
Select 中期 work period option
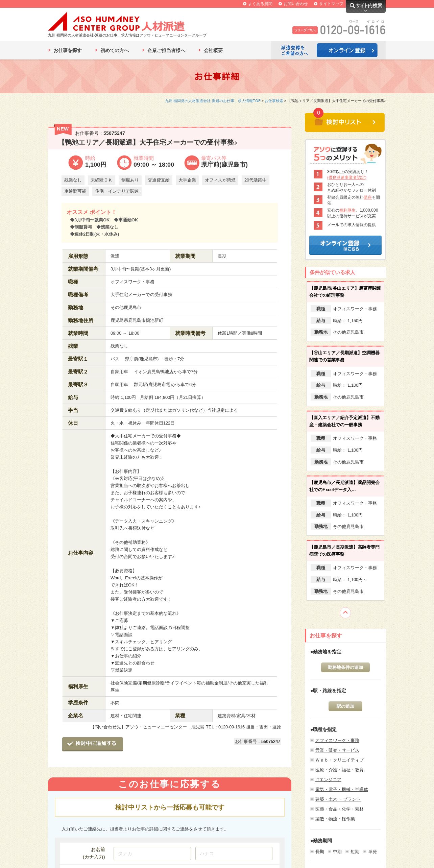335,851
